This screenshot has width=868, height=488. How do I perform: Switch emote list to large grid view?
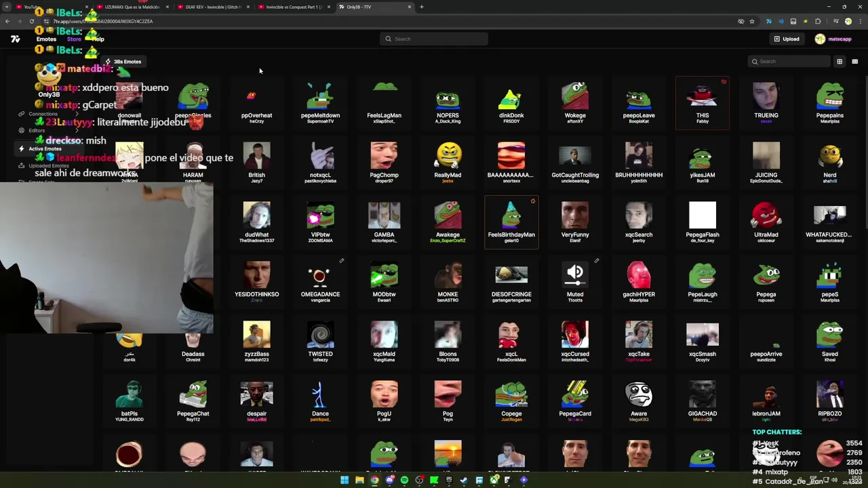tap(840, 61)
